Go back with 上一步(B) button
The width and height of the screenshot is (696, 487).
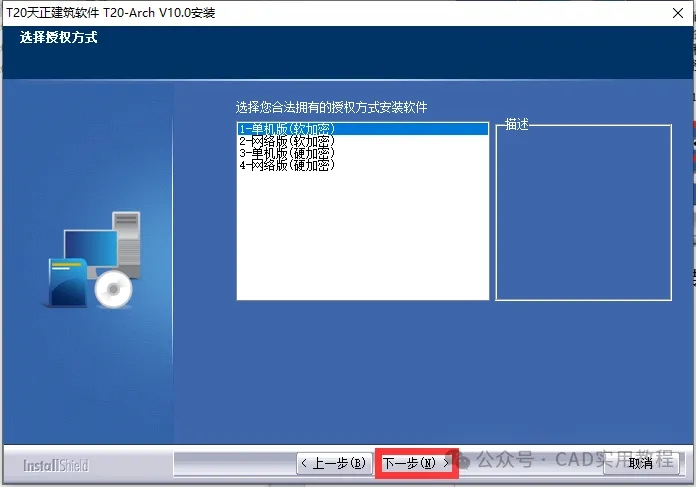(334, 463)
